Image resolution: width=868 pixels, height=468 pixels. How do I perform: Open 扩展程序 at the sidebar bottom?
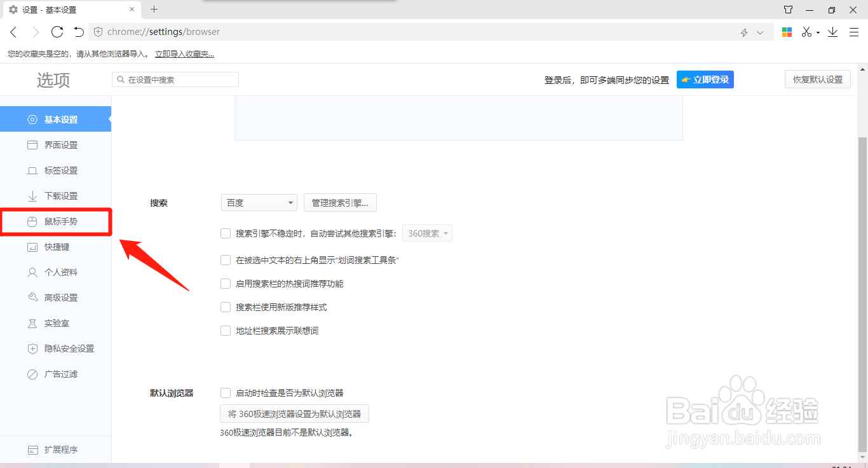point(55,450)
